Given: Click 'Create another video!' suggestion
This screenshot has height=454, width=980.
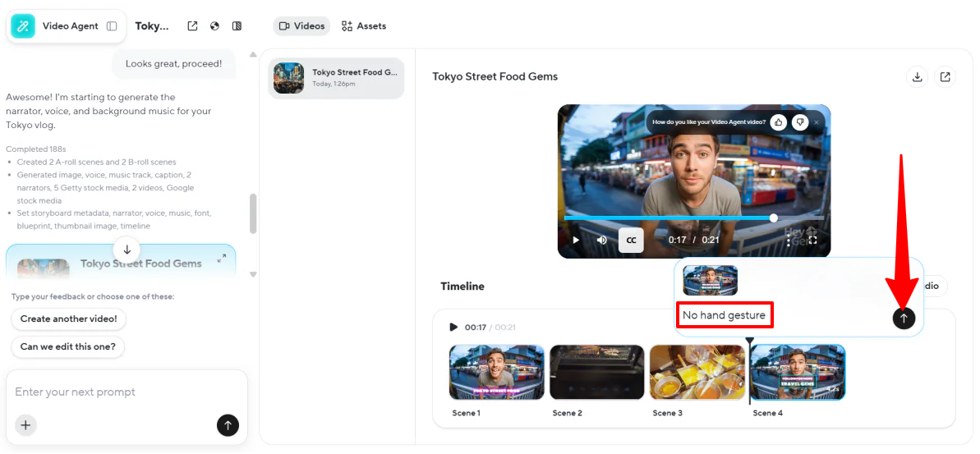Looking at the screenshot, I should click(x=68, y=319).
